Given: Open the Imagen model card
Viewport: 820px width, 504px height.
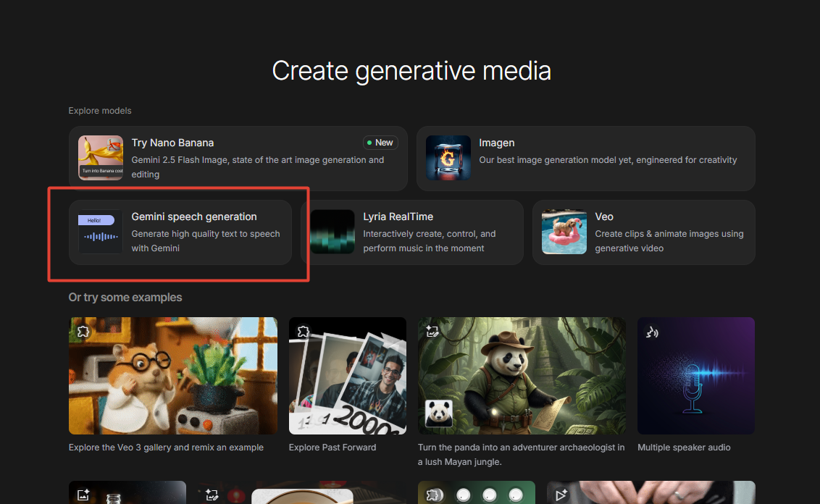Looking at the screenshot, I should tap(586, 159).
